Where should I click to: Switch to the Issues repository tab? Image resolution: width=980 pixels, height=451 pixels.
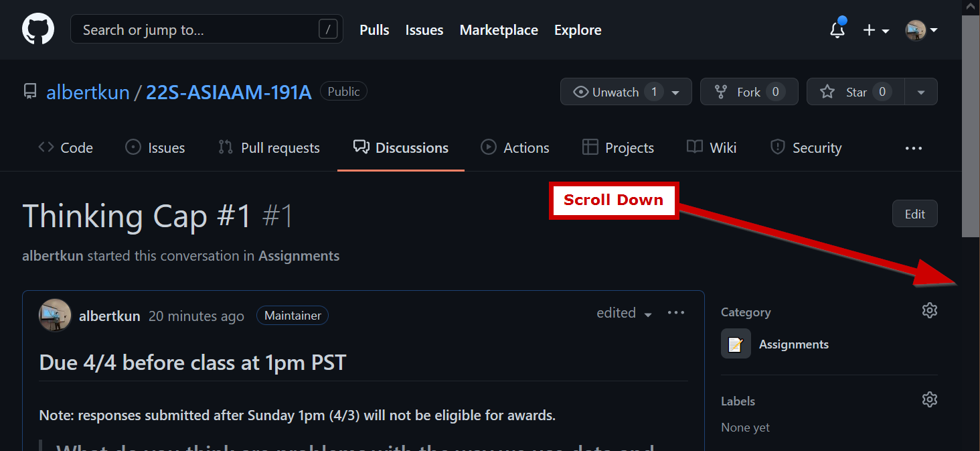155,148
